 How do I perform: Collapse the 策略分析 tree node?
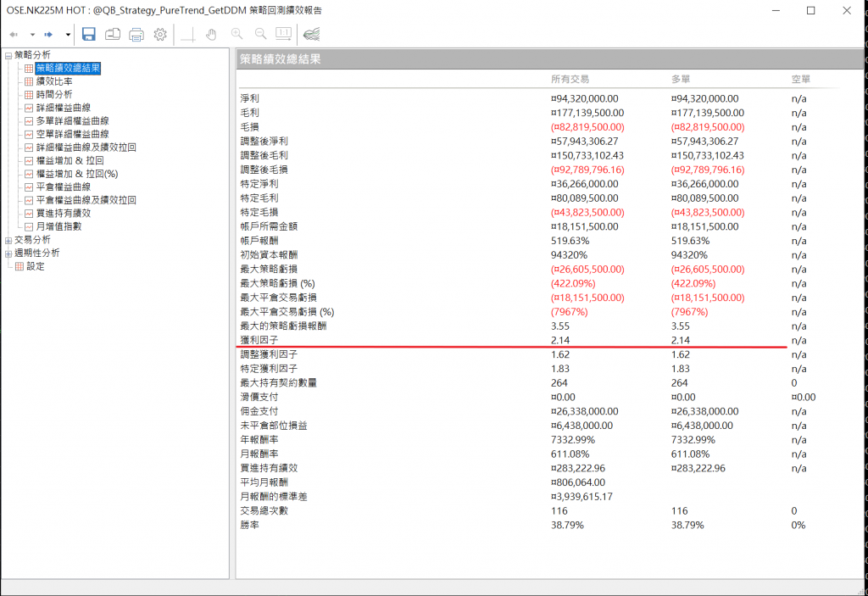pos(8,55)
